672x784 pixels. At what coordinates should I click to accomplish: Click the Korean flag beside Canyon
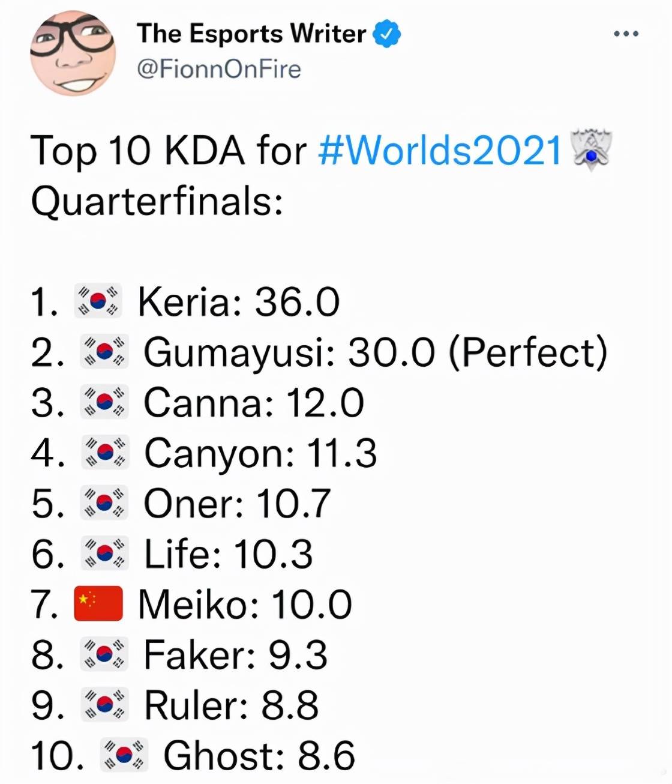click(x=104, y=453)
